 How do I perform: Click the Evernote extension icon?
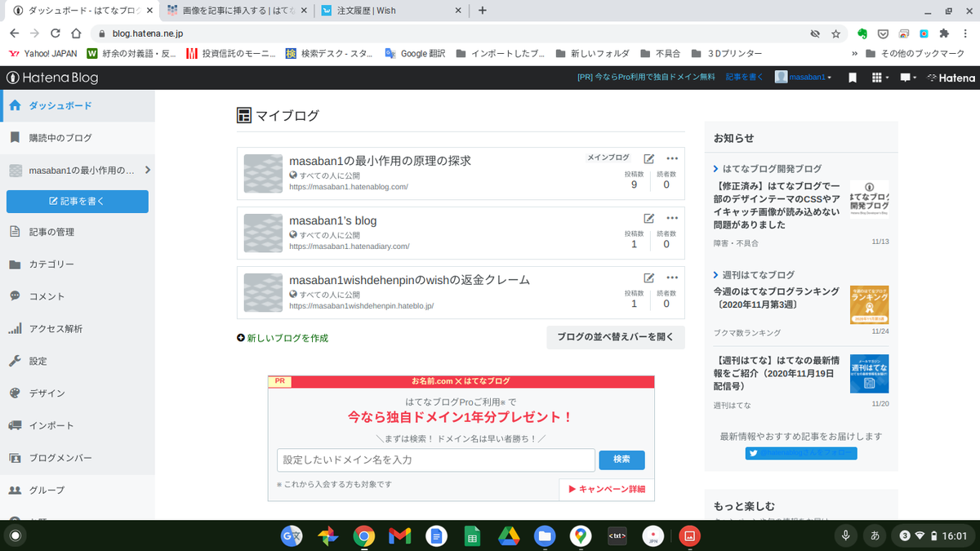pyautogui.click(x=862, y=33)
